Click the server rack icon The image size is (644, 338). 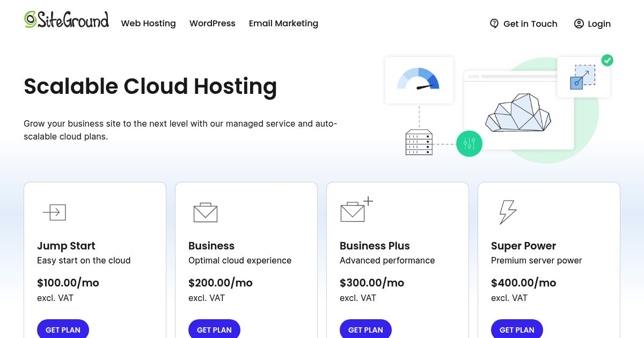[419, 142]
